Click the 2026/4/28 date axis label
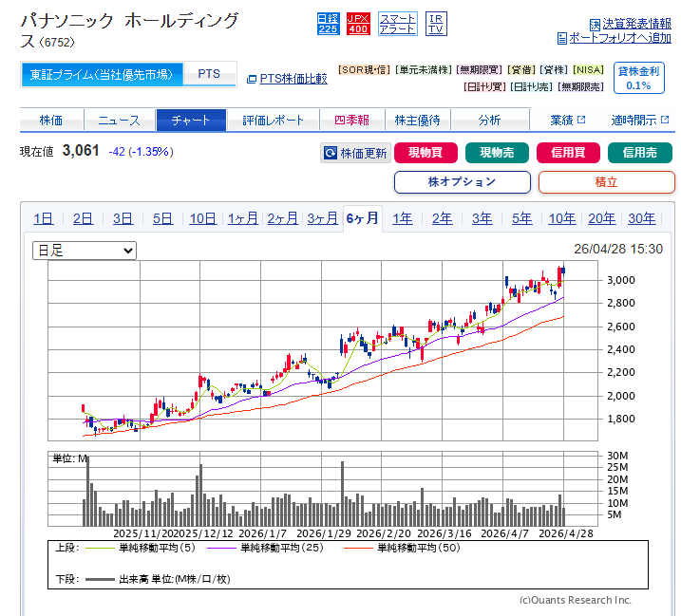 (566, 533)
